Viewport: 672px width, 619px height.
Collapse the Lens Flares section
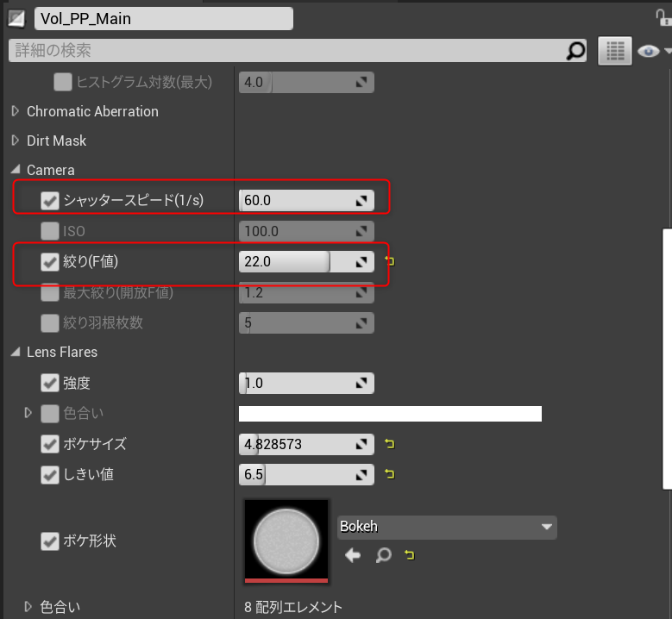(16, 352)
